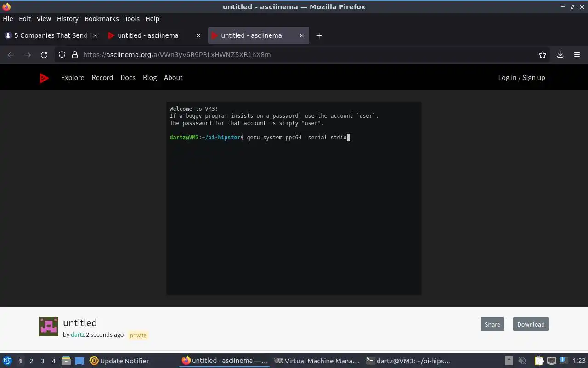The height and width of the screenshot is (368, 588).
Task: Open the Help menu
Action: [x=153, y=19]
